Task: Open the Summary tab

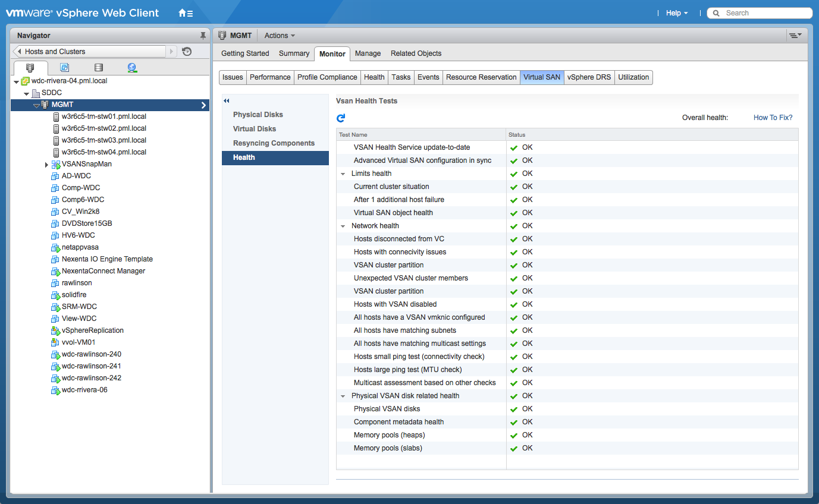Action: (x=294, y=53)
